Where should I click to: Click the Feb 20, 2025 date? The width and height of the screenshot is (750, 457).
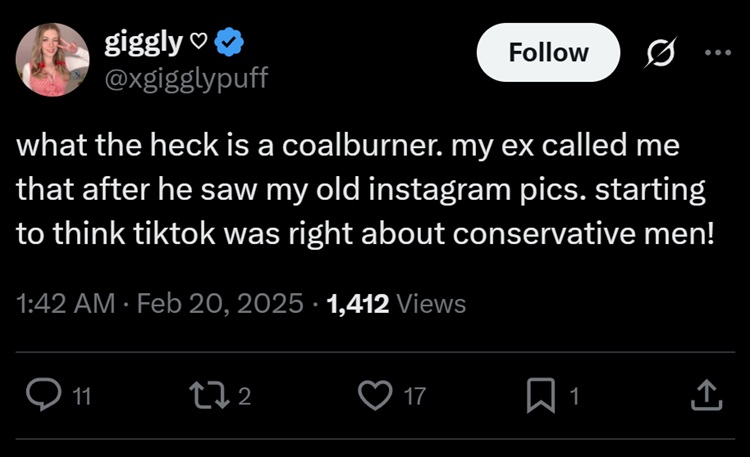(x=222, y=303)
